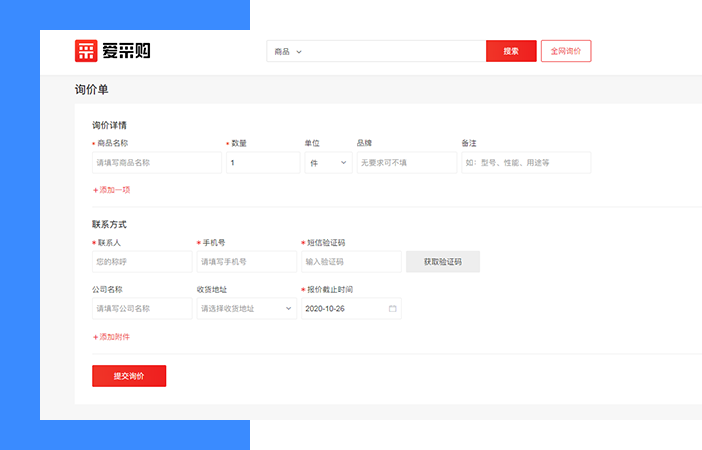Click the red 搜索 button
This screenshot has height=450, width=702.
click(x=511, y=51)
